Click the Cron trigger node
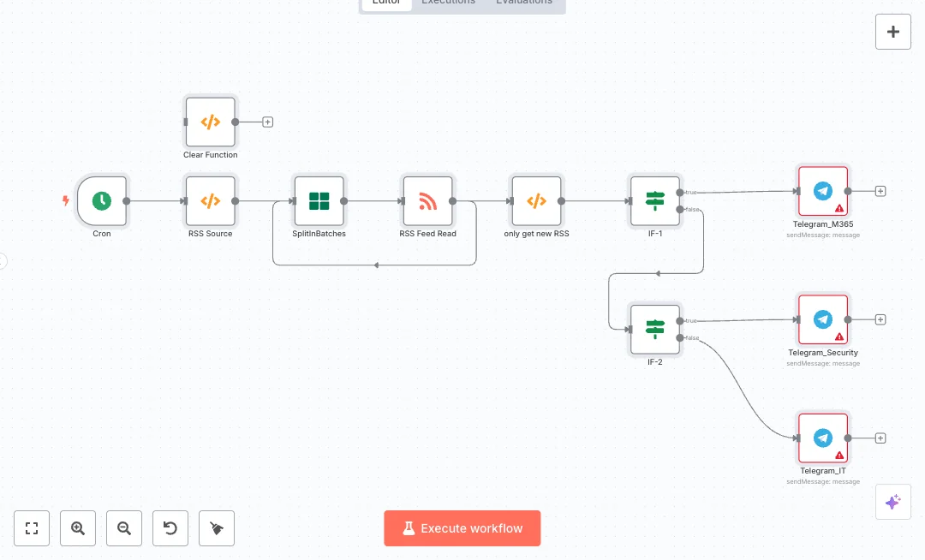Screen dimensions: 925x560 [x=102, y=201]
